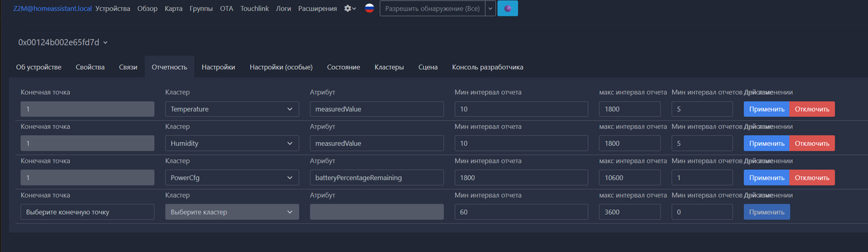The width and height of the screenshot is (868, 252).
Task: Switch to Связи tab
Action: pyautogui.click(x=128, y=67)
